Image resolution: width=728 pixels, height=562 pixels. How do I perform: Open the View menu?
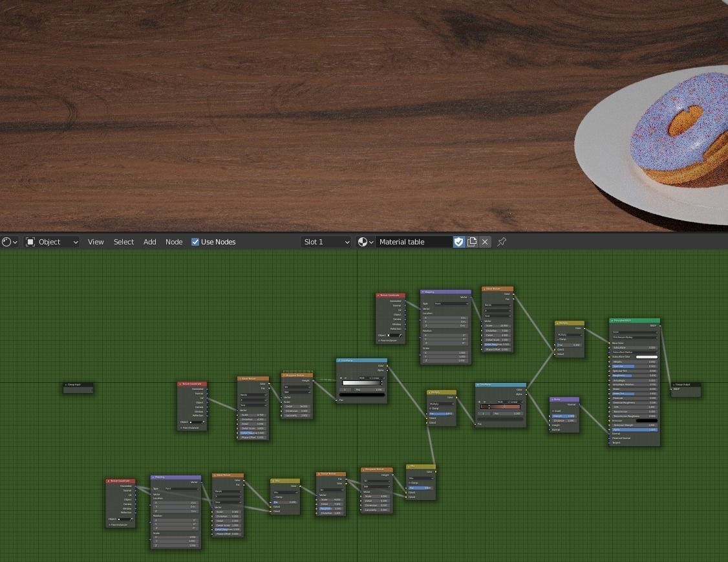coord(96,242)
